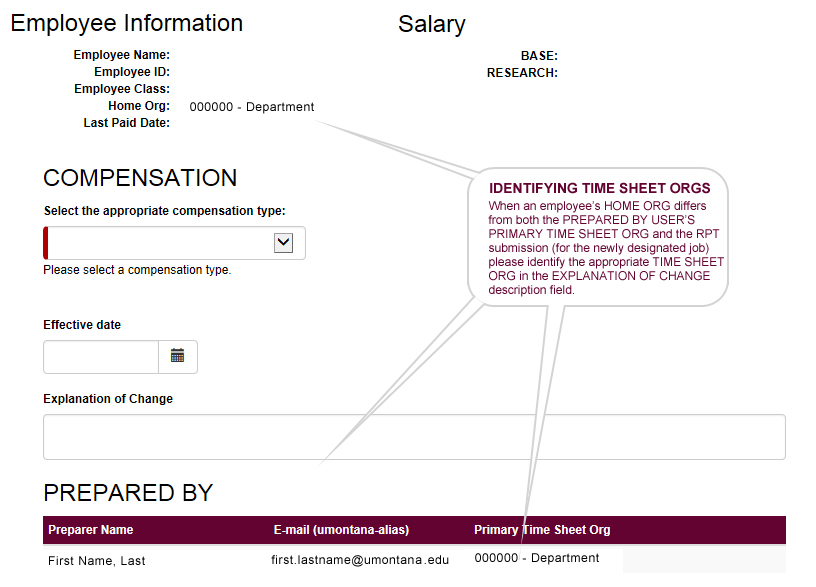This screenshot has height=587, width=816.
Task: Click the PREPARED BY section header
Action: point(127,492)
